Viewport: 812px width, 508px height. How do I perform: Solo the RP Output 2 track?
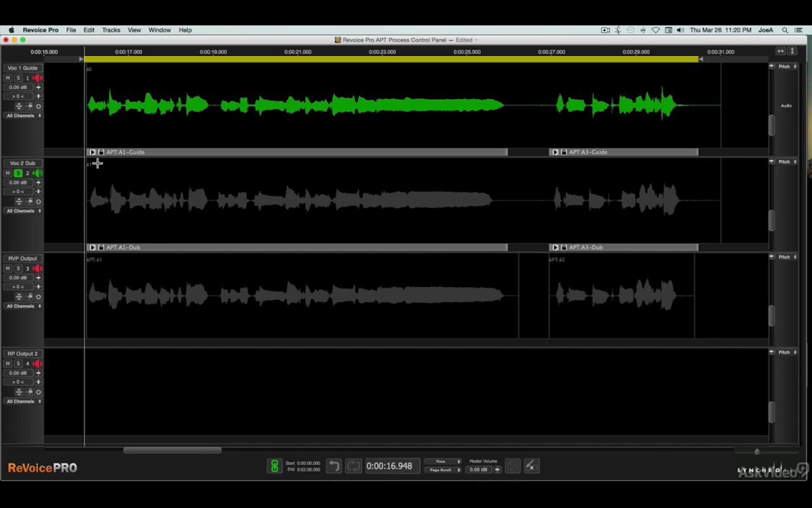point(18,363)
